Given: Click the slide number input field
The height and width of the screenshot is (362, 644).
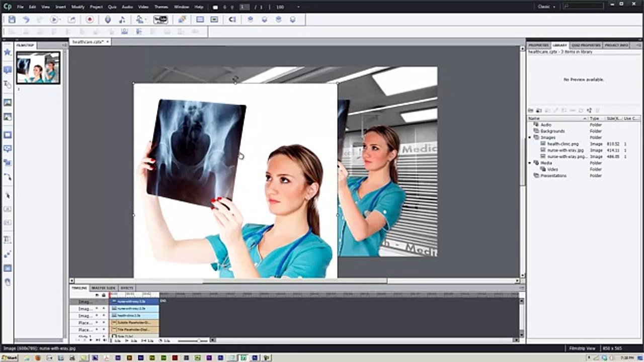Looking at the screenshot, I should 245,7.
